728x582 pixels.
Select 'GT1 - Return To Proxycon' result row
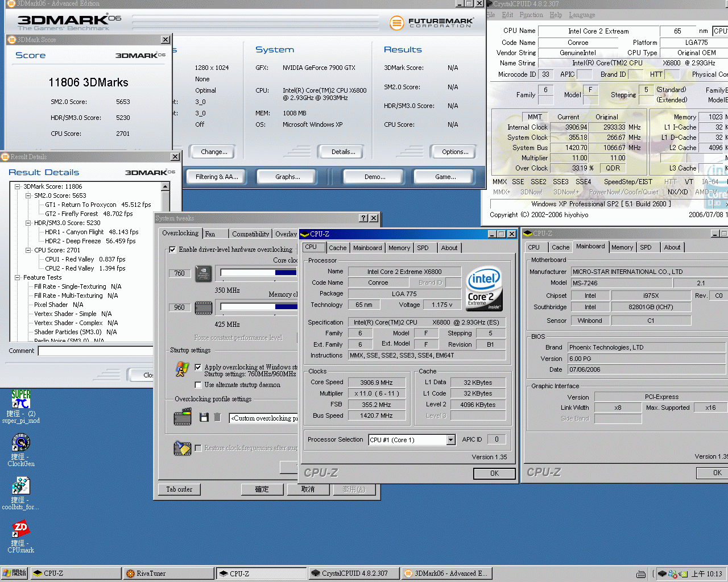pyautogui.click(x=98, y=205)
